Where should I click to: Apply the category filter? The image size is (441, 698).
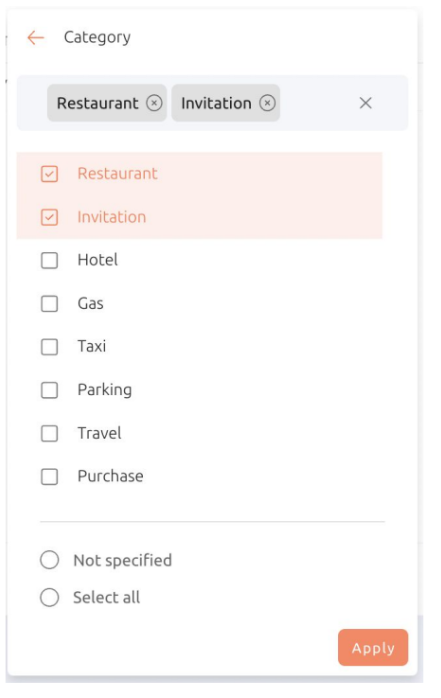(373, 648)
